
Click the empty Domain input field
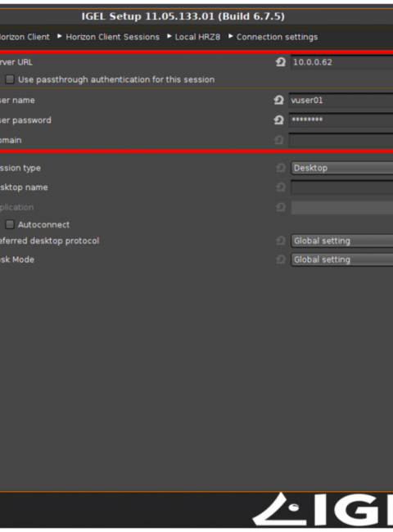click(341, 140)
